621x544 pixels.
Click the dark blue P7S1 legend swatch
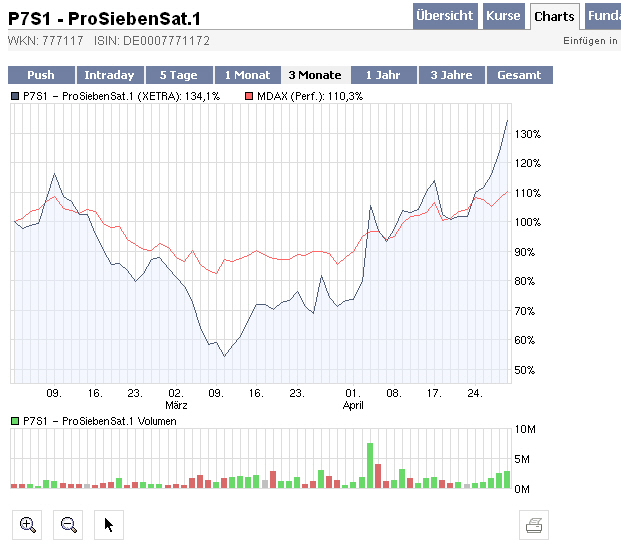click(x=15, y=96)
